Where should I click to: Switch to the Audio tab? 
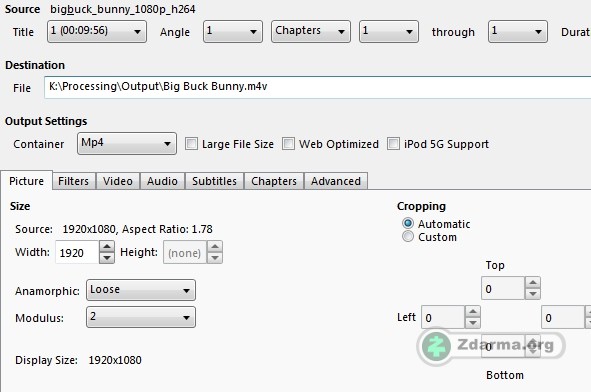coord(162,181)
